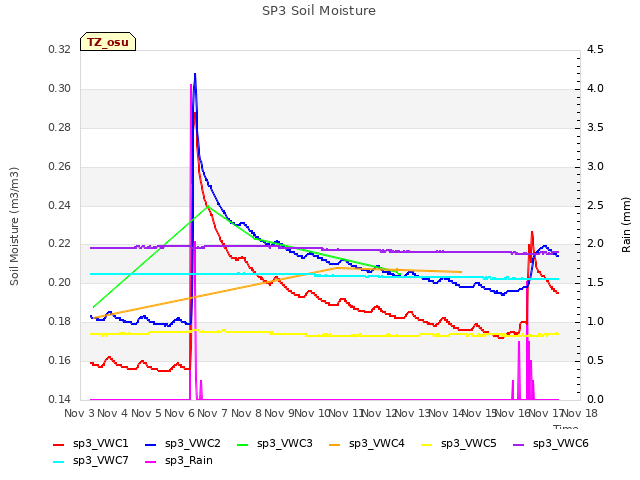The height and width of the screenshot is (480, 640).
Task: Click the sp3_VWC5 legend label
Action: click(469, 443)
